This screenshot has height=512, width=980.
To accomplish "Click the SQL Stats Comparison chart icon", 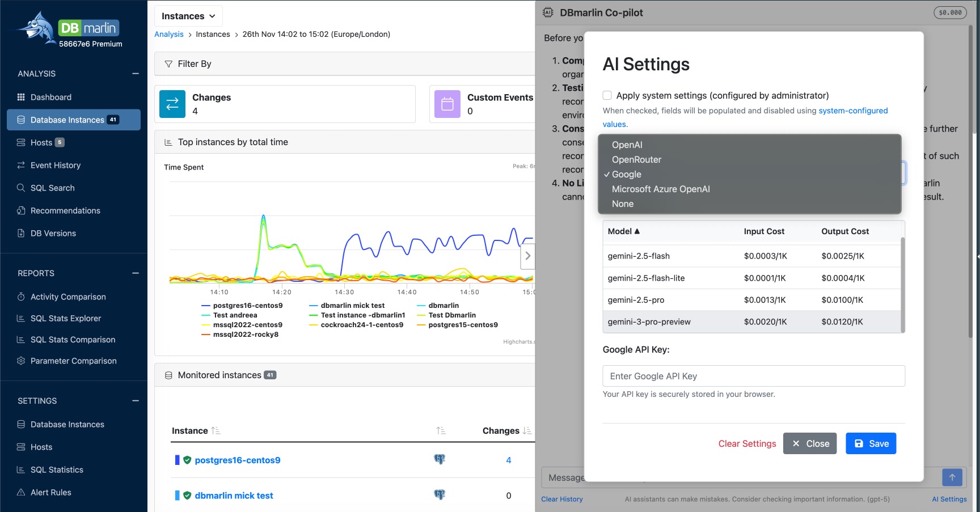I will click(21, 340).
